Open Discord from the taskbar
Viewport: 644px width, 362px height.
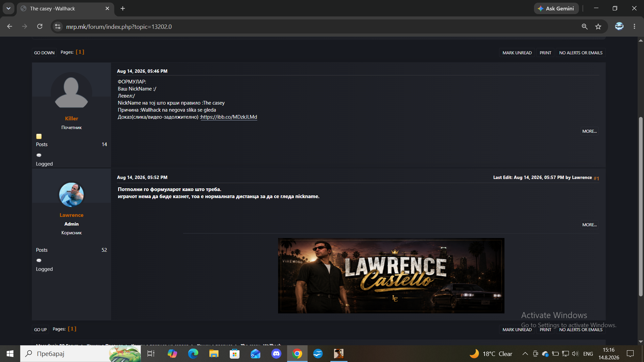[276, 354]
